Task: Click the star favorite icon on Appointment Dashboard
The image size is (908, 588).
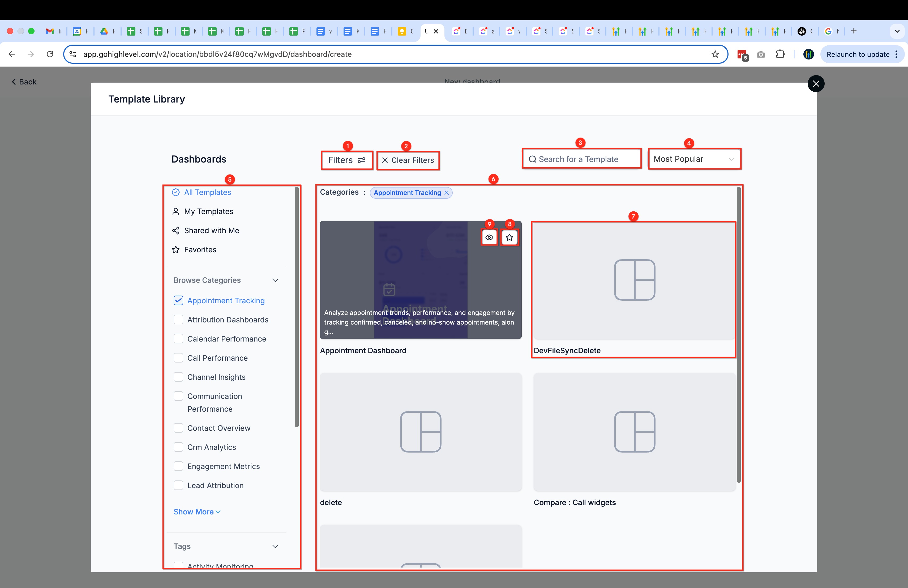Action: click(509, 237)
